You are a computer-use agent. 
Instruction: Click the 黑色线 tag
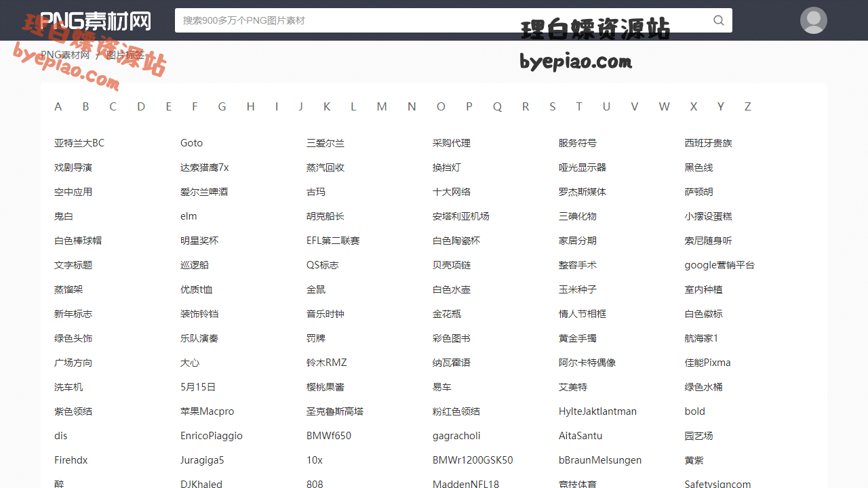pyautogui.click(x=699, y=167)
